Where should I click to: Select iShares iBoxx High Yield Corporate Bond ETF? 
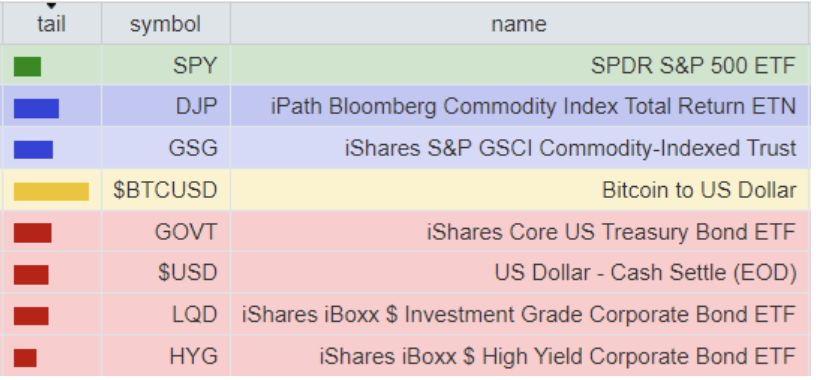[x=557, y=357]
